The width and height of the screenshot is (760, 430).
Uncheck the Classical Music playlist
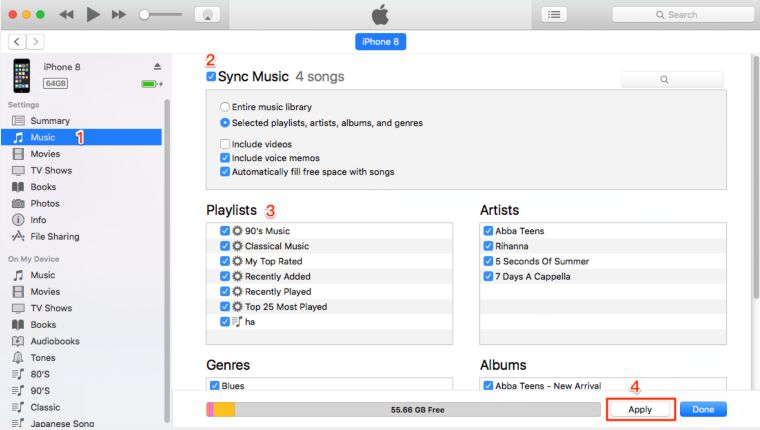point(225,246)
